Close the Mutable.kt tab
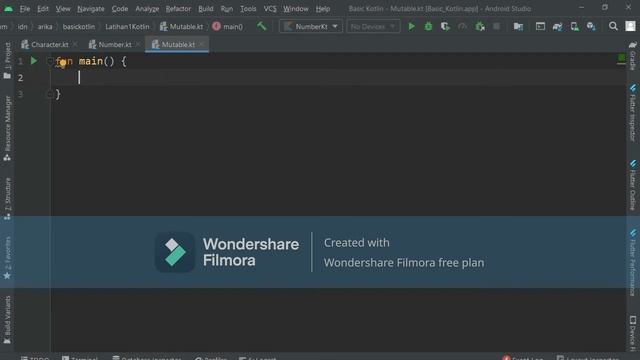Image resolution: width=640 pixels, height=360 pixels. pos(201,44)
